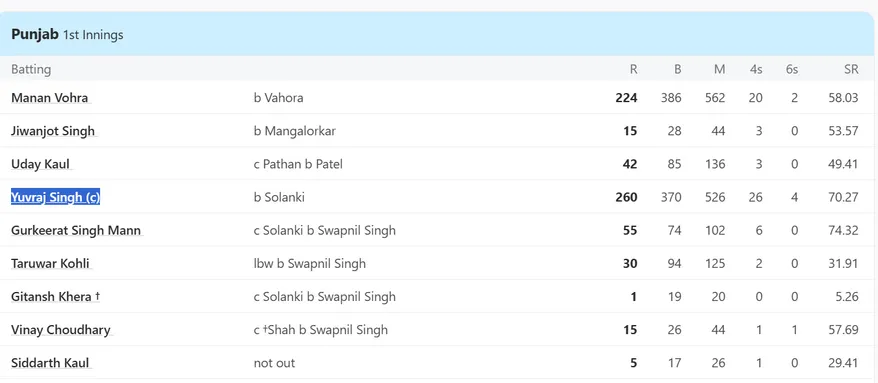The image size is (878, 383).
Task: Click the Uday Kaul name link
Action: [x=40, y=164]
